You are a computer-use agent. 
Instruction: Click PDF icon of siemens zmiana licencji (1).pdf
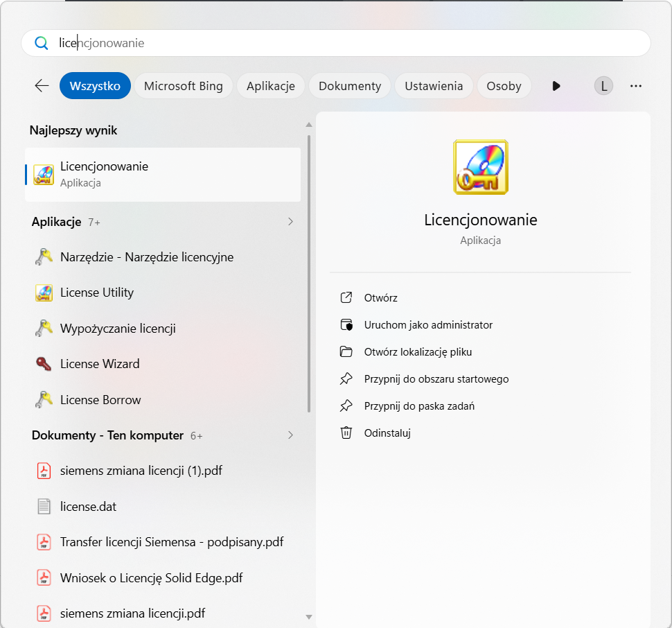pyautogui.click(x=44, y=471)
